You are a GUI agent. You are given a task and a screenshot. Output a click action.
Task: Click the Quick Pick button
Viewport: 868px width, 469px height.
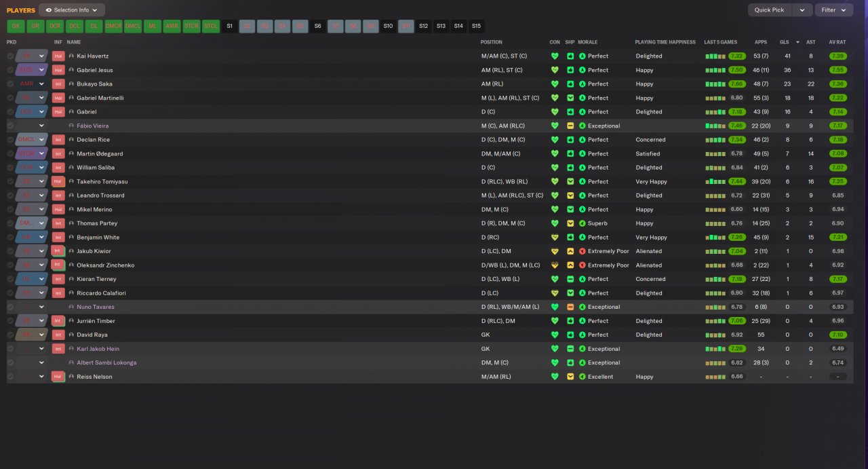(770, 10)
